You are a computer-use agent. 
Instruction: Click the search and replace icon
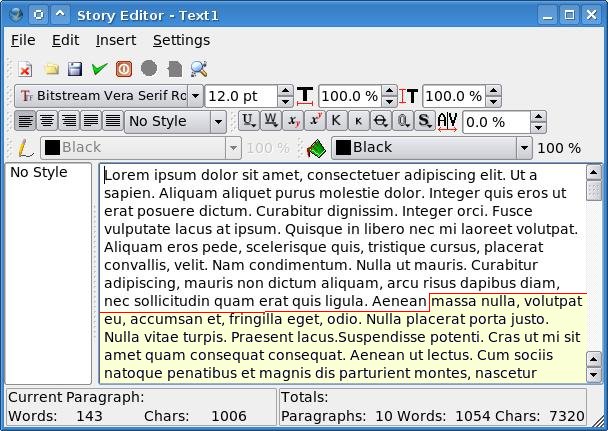[198, 69]
